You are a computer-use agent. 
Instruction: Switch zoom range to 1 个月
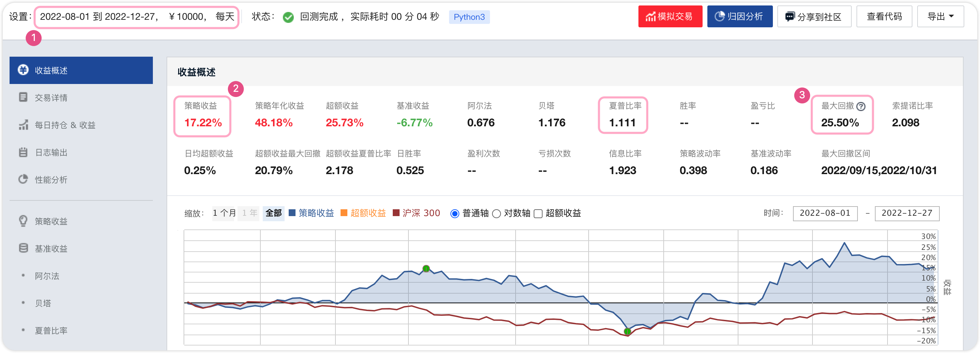pyautogui.click(x=224, y=213)
